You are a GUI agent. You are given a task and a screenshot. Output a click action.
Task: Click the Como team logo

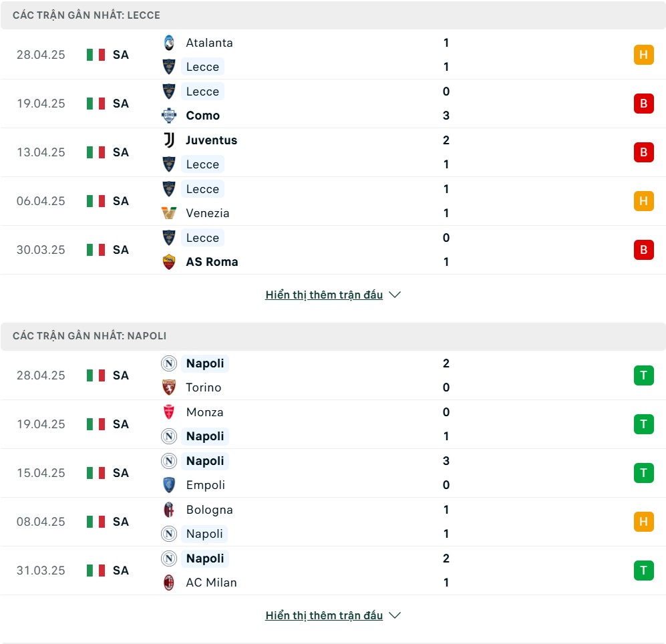(x=169, y=116)
